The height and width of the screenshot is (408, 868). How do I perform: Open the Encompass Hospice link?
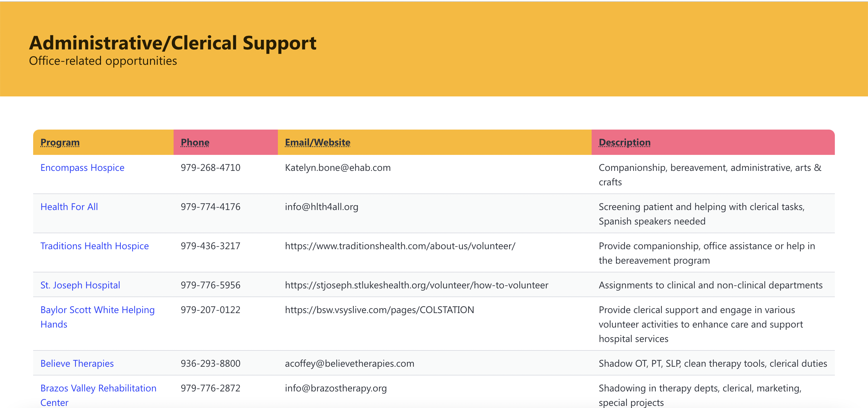coord(82,168)
